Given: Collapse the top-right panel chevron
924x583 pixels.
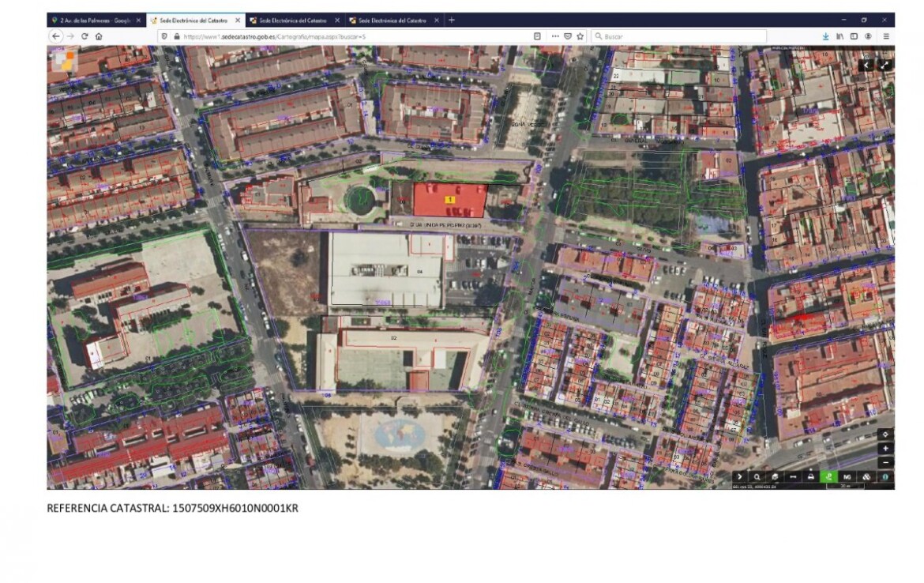Looking at the screenshot, I should pos(867,65).
